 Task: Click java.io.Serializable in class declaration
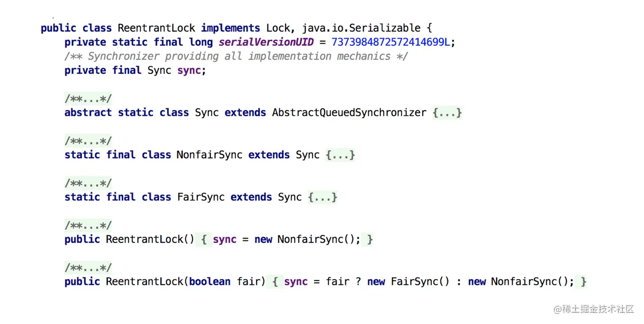click(x=361, y=28)
